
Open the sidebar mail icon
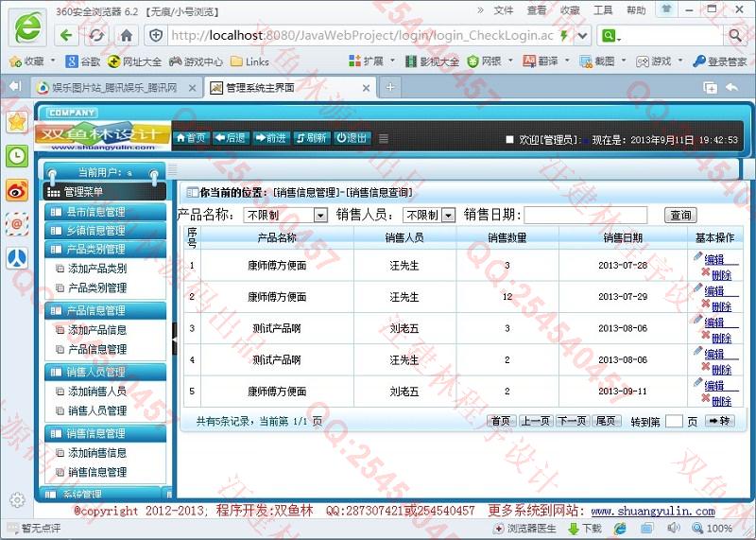point(17,224)
